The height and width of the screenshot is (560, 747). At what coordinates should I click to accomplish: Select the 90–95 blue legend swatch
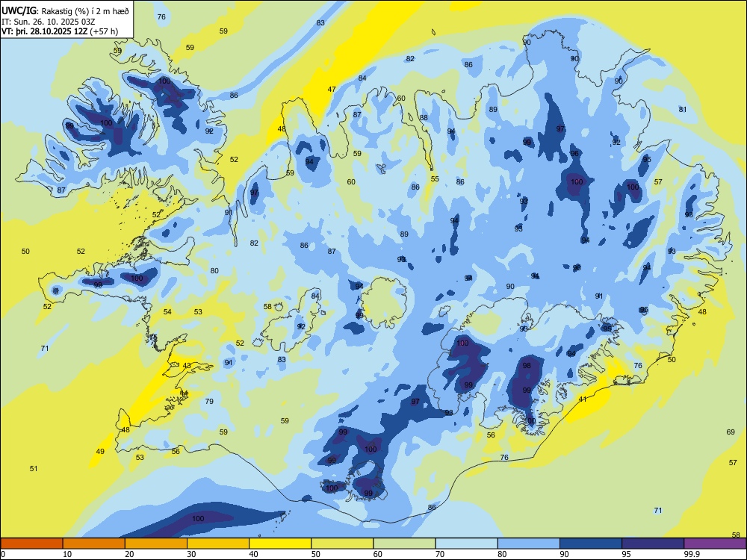[x=591, y=544]
